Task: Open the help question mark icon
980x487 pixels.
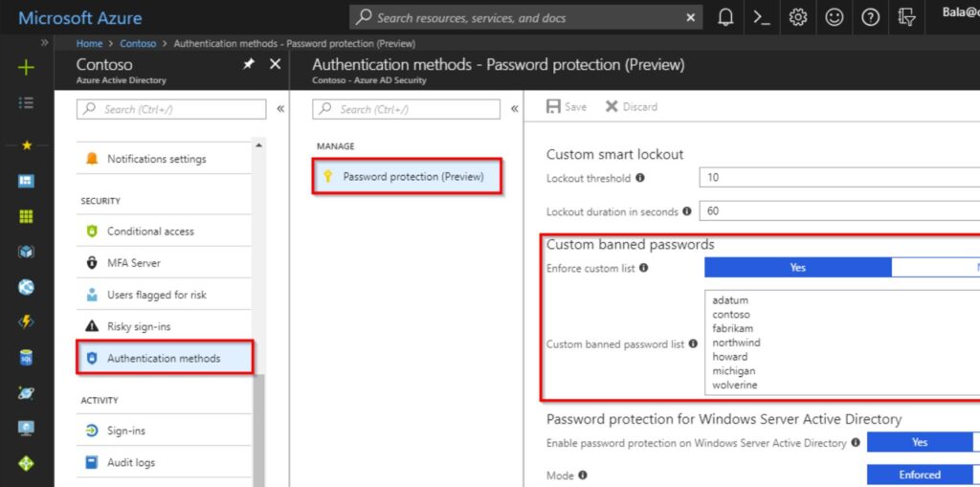Action: [870, 18]
